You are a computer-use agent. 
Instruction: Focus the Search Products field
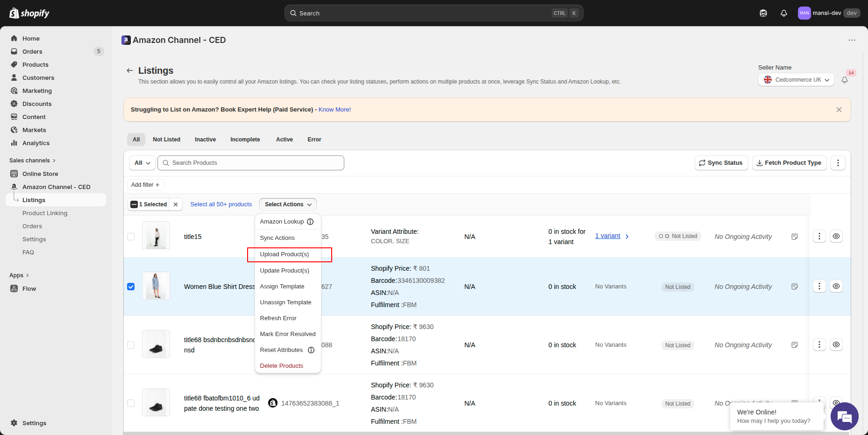coord(251,163)
